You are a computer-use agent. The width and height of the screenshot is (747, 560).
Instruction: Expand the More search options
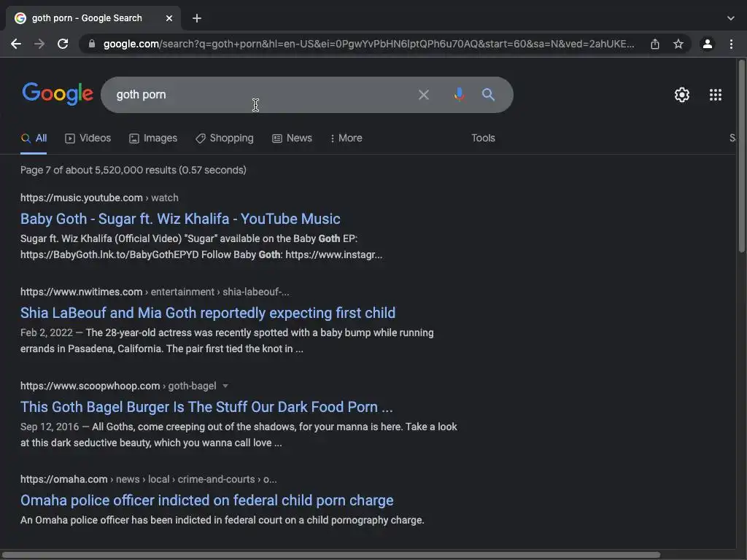click(347, 138)
